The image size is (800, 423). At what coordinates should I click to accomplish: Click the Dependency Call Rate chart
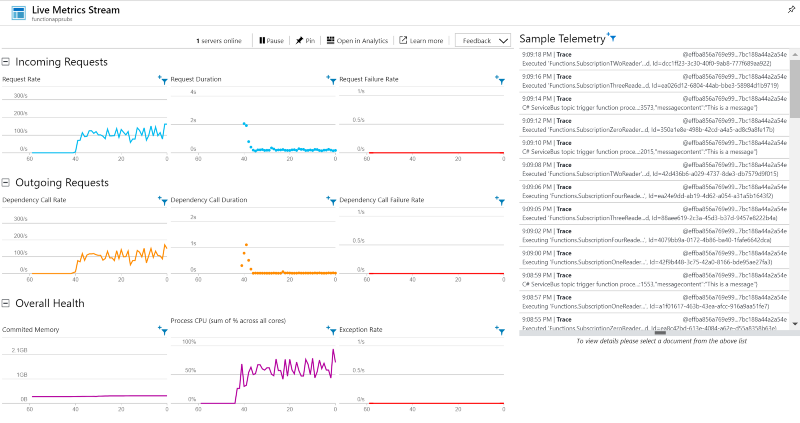coord(85,243)
